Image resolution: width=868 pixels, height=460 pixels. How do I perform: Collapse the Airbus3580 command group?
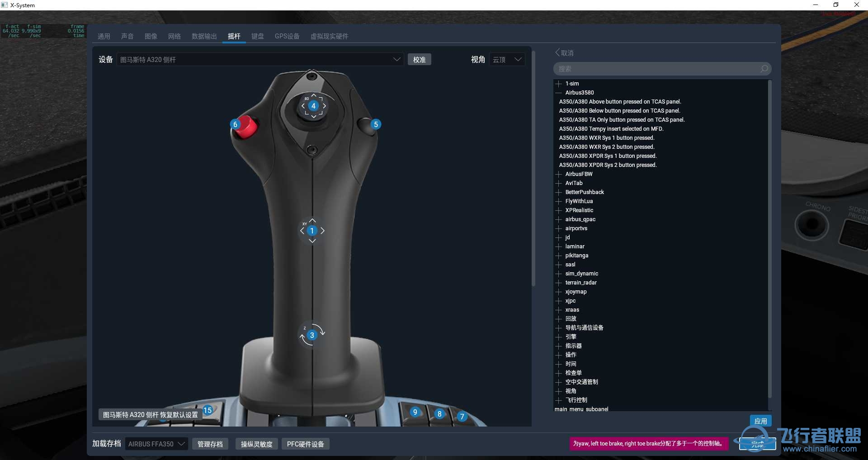[559, 93]
